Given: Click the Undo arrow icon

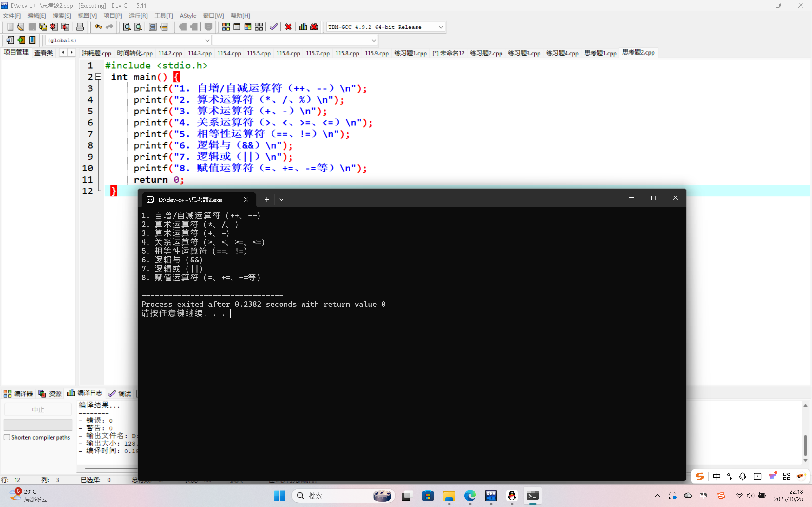Looking at the screenshot, I should [98, 27].
